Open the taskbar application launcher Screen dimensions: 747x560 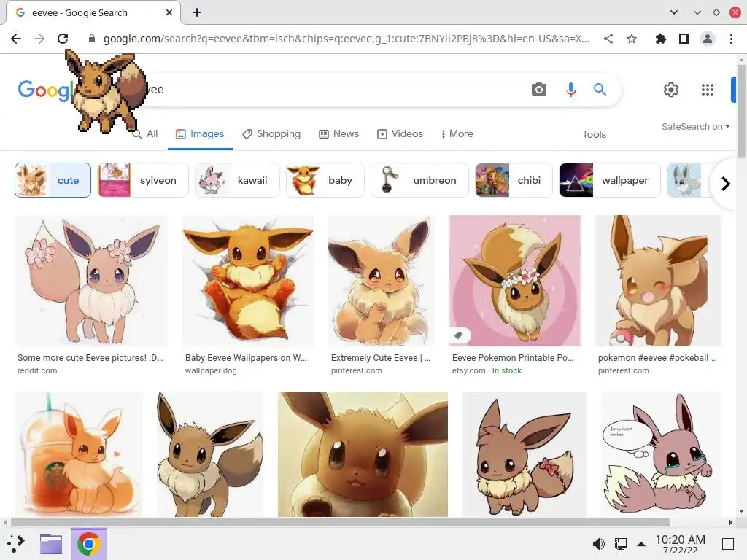coord(16,543)
